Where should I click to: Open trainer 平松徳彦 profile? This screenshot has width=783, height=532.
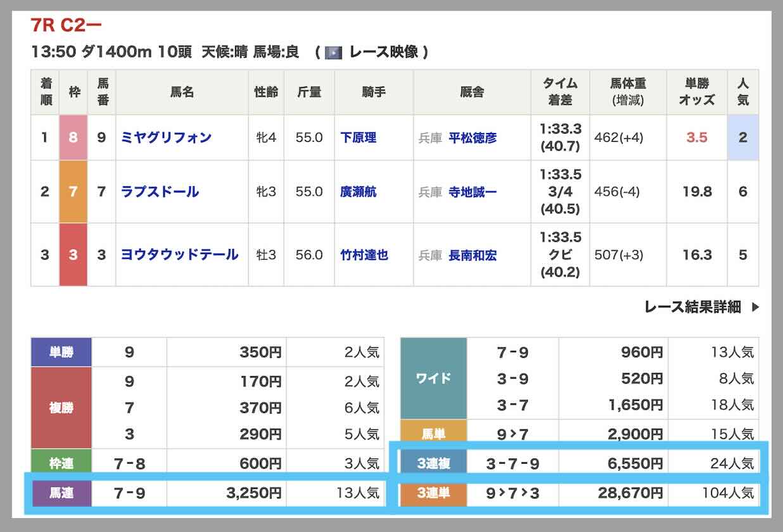point(473,137)
